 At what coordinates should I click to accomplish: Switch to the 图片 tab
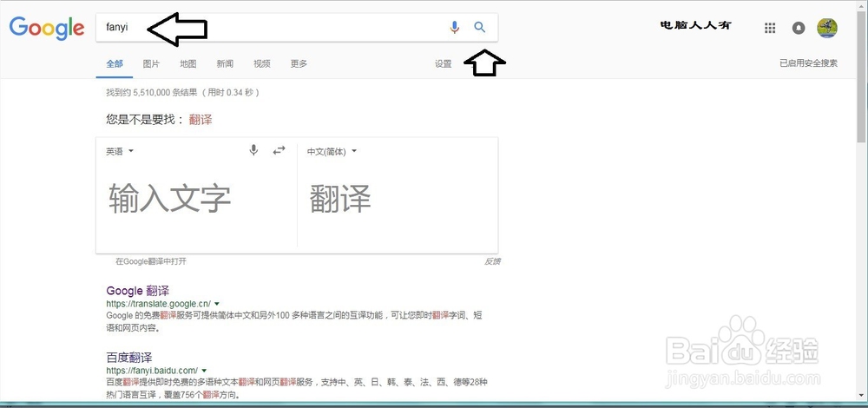pos(151,63)
